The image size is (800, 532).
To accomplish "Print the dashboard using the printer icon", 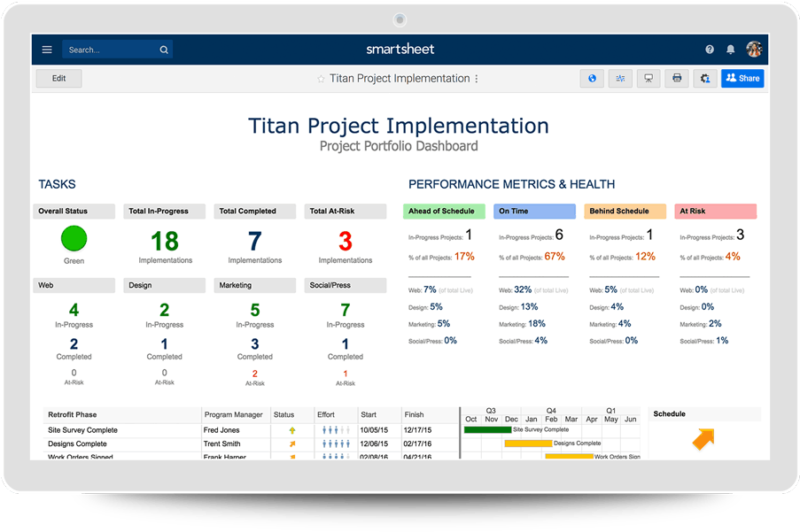I will (x=677, y=79).
